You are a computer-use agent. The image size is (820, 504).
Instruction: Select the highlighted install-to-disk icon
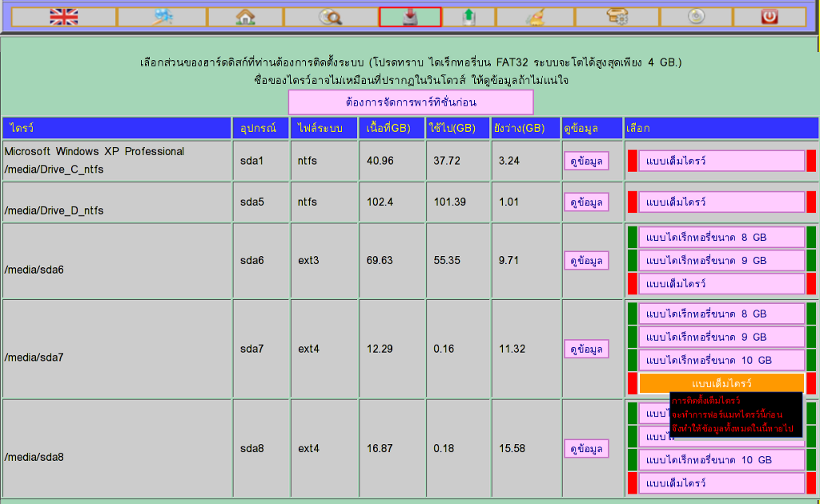pos(411,17)
